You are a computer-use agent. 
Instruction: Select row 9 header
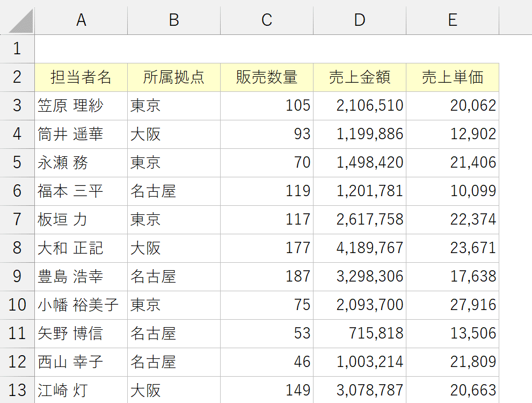17,276
